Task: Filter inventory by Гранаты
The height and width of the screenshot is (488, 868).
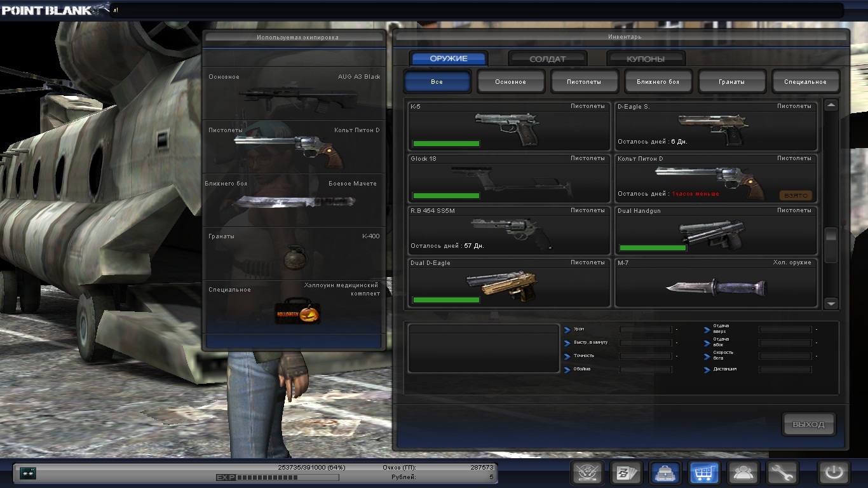Action: pyautogui.click(x=731, y=82)
